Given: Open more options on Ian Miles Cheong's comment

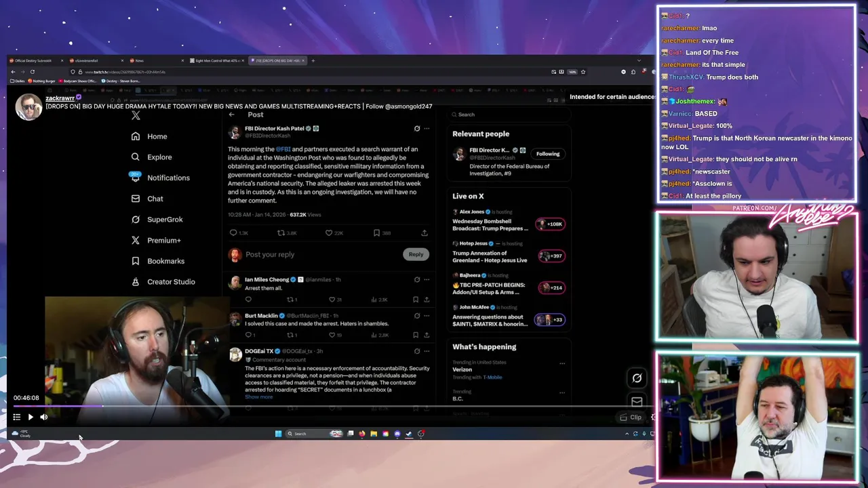Looking at the screenshot, I should coord(427,279).
